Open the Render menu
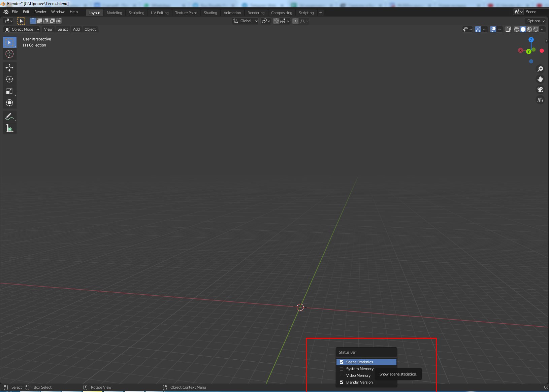Screen dimensions: 549x392 coord(40,12)
